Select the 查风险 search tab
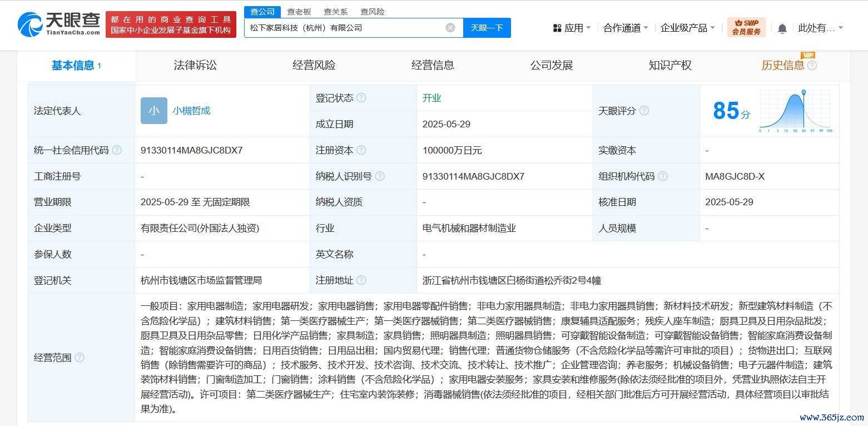Image resolution: width=868 pixels, height=426 pixels. pos(373,12)
